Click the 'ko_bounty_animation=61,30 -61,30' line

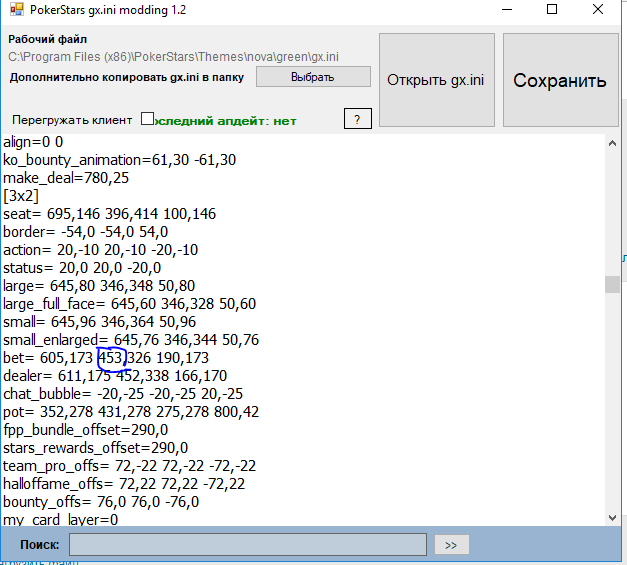pos(120,160)
